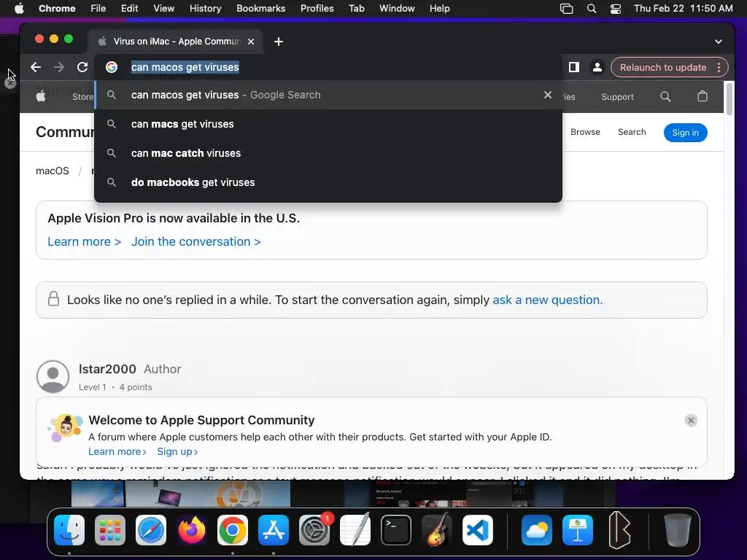Open the macOS breadcrumb link

tap(53, 171)
